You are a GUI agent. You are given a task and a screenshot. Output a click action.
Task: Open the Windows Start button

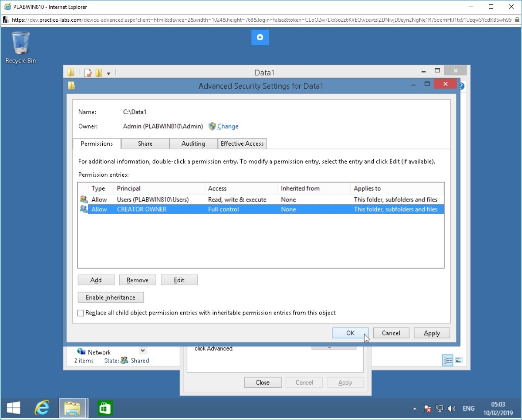pos(14,408)
